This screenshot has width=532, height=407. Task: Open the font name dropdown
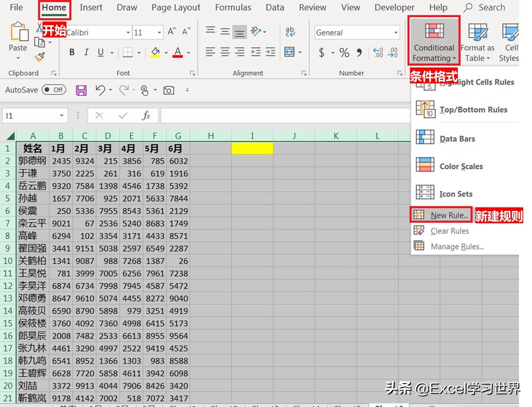128,33
